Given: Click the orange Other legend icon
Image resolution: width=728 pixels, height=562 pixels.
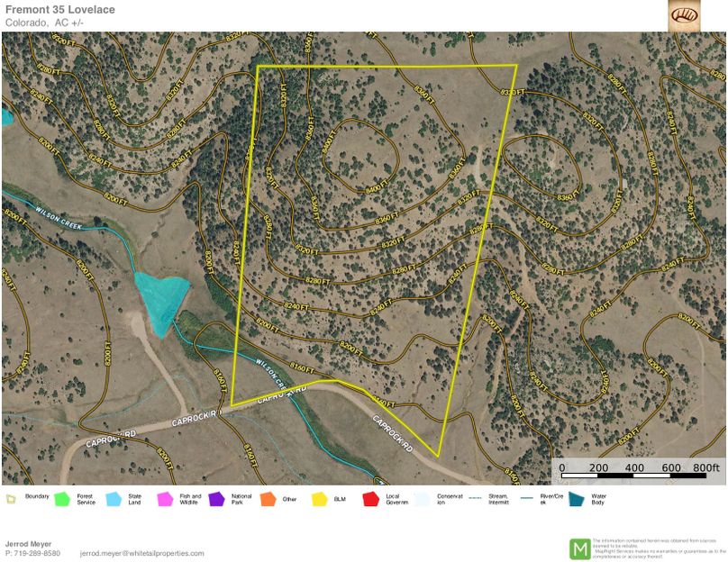Looking at the screenshot, I should pyautogui.click(x=268, y=497).
